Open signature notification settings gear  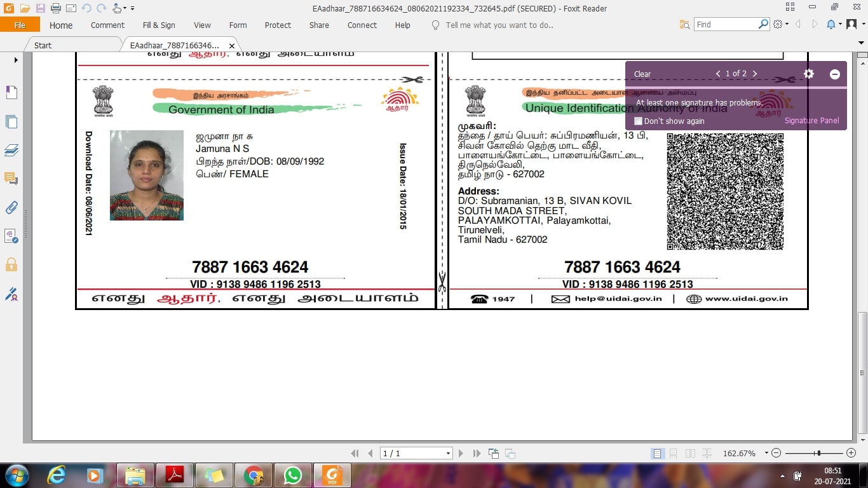point(808,74)
